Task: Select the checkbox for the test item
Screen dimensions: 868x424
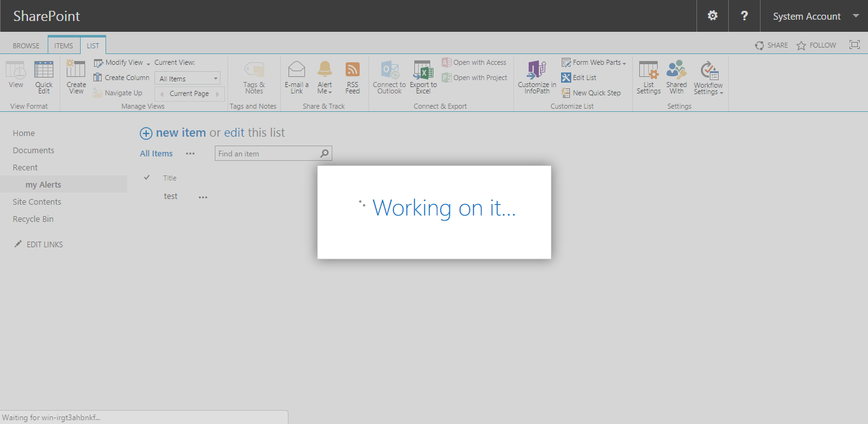Action: (x=147, y=196)
